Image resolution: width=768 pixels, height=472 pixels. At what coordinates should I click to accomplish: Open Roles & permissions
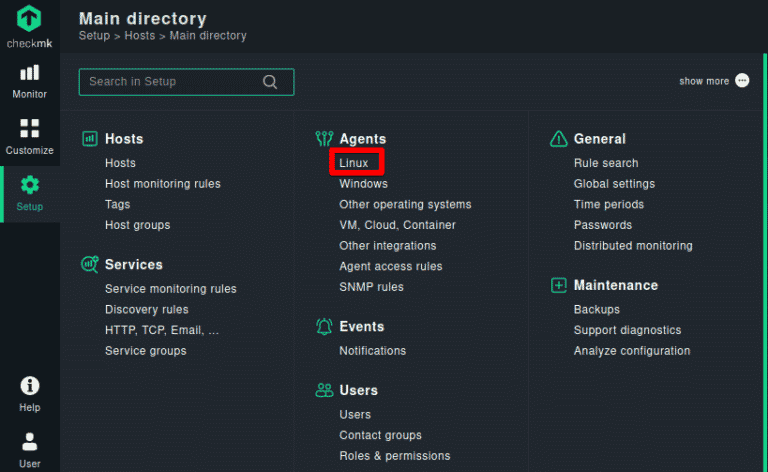395,456
